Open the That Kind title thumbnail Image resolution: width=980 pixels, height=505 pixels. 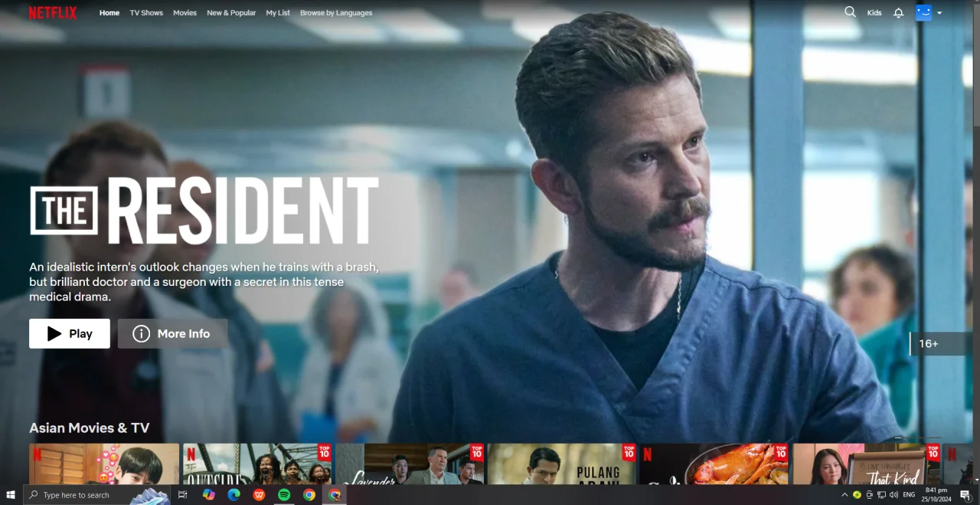point(867,464)
